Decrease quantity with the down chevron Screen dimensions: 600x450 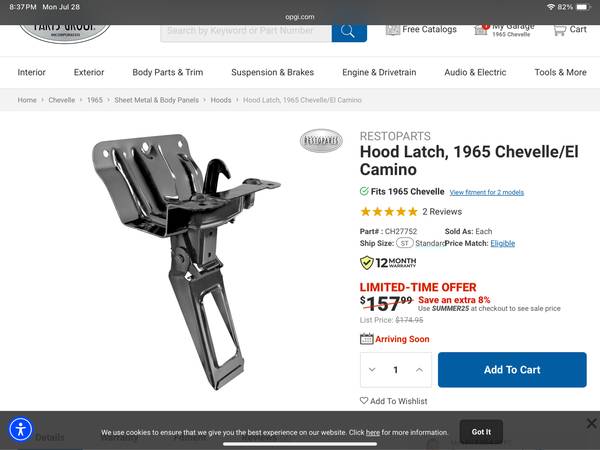click(372, 370)
